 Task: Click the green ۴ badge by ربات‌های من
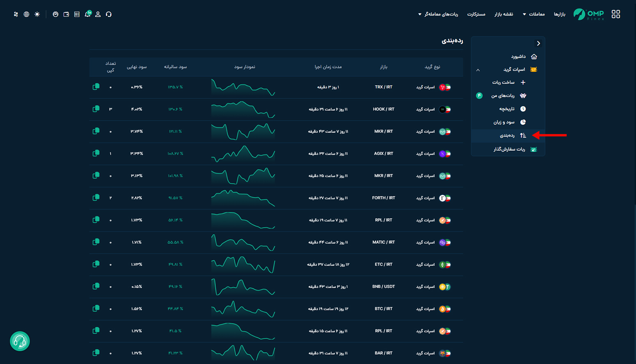coord(479,96)
